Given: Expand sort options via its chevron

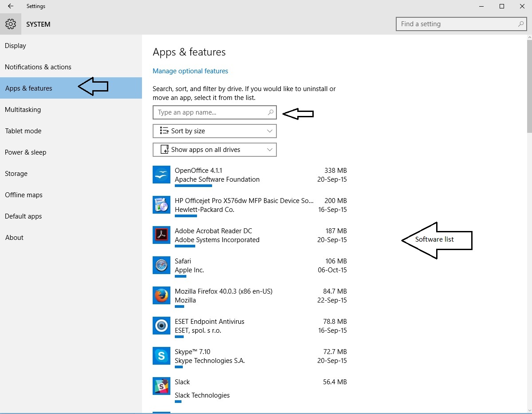Looking at the screenshot, I should point(270,131).
